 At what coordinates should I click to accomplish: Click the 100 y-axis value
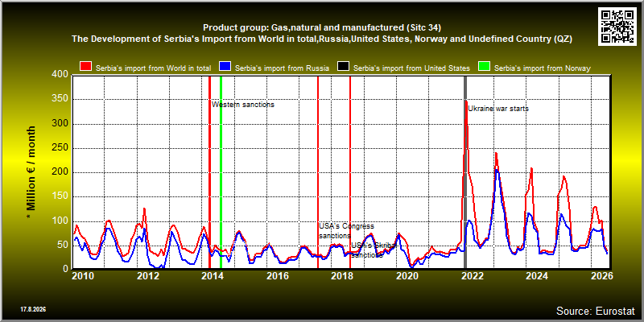click(x=60, y=221)
